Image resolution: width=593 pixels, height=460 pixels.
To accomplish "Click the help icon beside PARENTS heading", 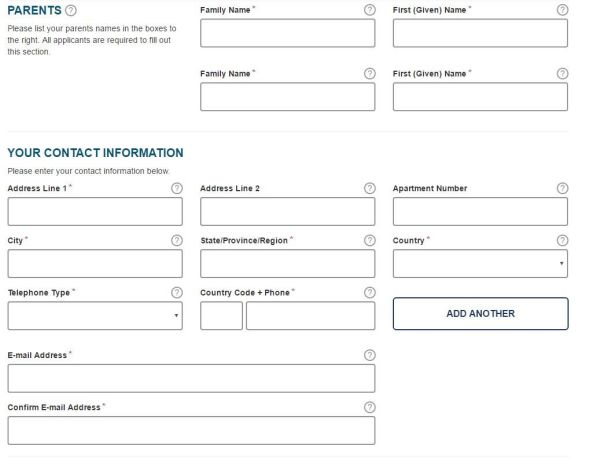I will click(71, 10).
